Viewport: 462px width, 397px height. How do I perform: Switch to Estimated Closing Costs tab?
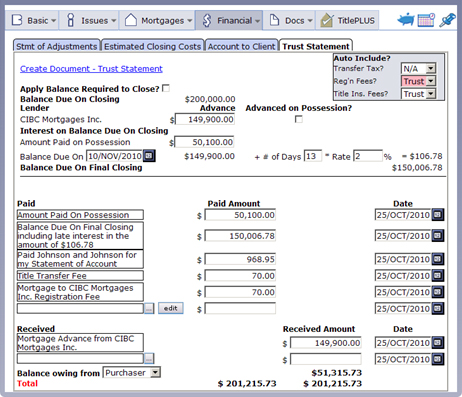point(153,46)
